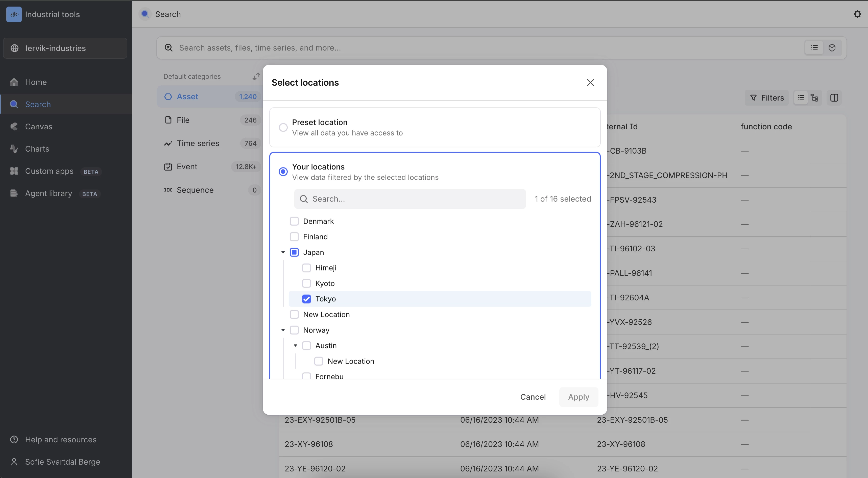The height and width of the screenshot is (478, 868).
Task: Toggle the split panel layout icon
Action: pos(834,98)
